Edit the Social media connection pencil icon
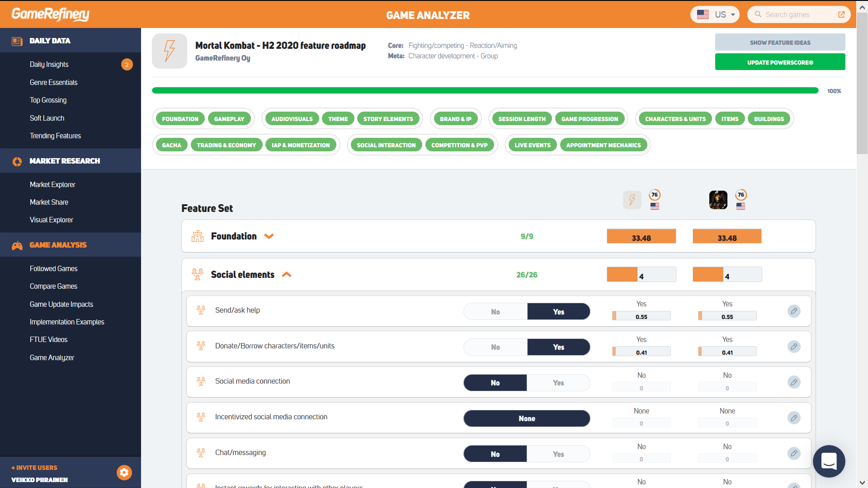The height and width of the screenshot is (488, 868). coord(794,382)
